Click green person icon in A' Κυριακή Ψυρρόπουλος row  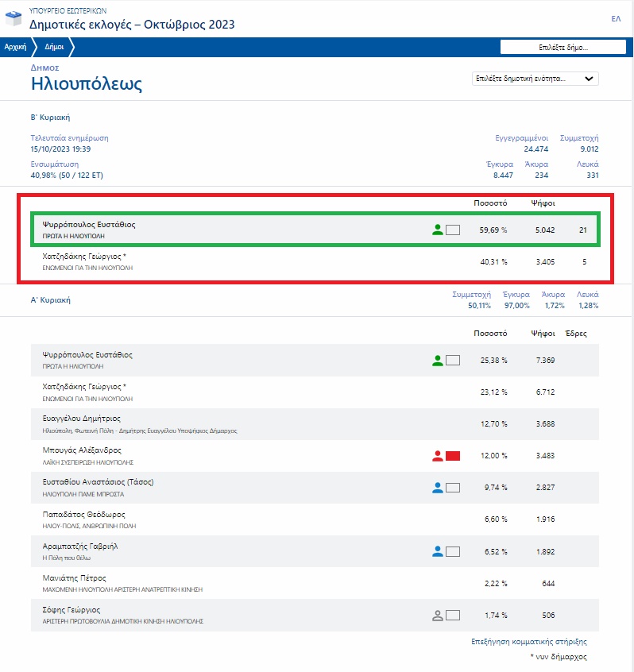tap(438, 361)
